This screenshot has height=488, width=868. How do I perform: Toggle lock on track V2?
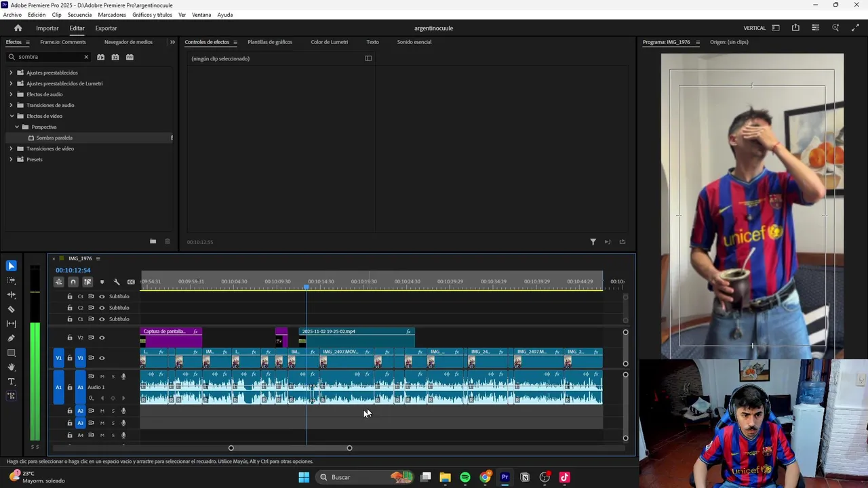(69, 338)
